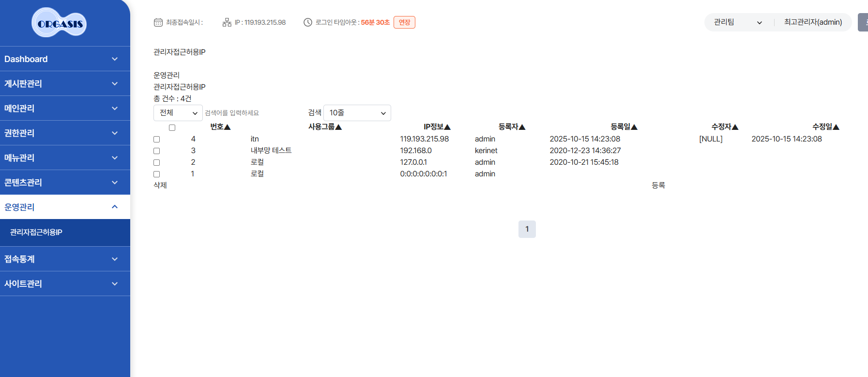Click the clock icon beside login timeout

pyautogui.click(x=307, y=22)
